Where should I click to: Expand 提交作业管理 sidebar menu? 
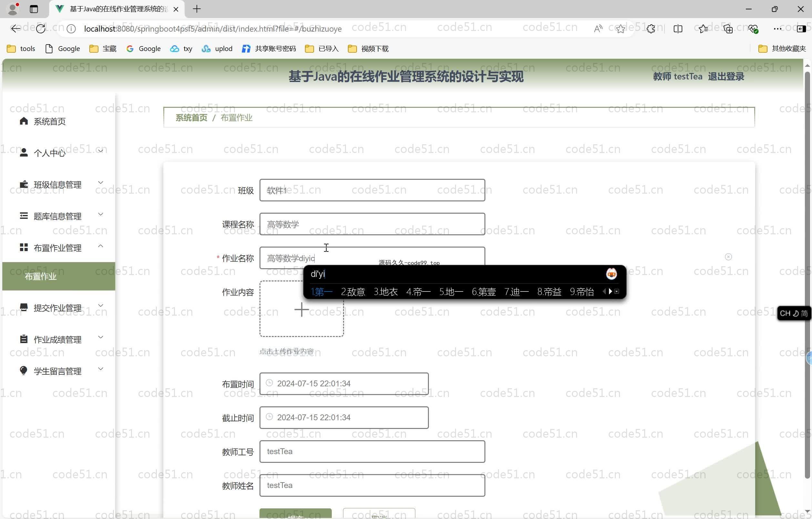(x=59, y=308)
